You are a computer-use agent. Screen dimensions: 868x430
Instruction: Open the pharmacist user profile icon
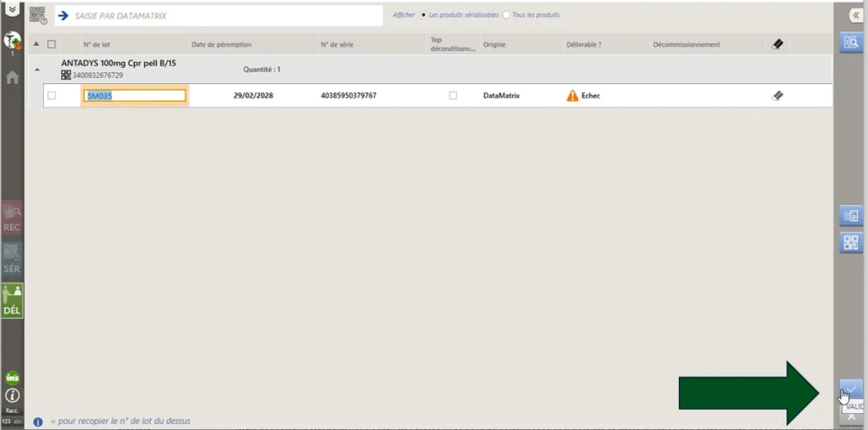tap(12, 42)
